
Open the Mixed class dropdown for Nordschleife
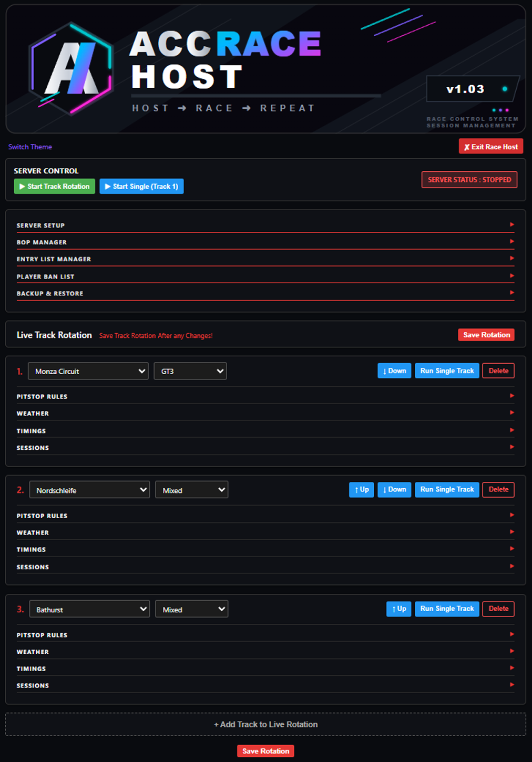192,490
